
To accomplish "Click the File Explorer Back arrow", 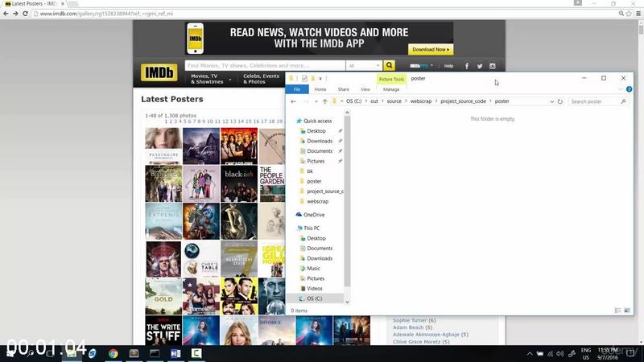I will pos(293,101).
